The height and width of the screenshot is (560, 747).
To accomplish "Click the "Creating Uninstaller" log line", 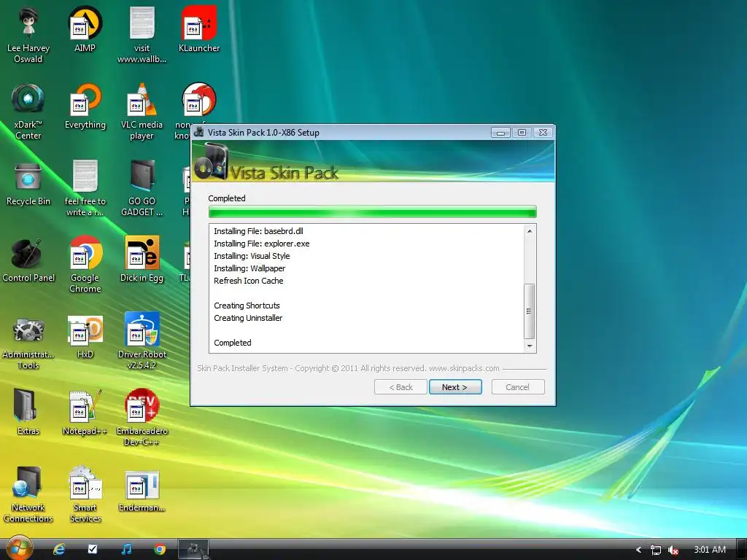I will [x=248, y=318].
